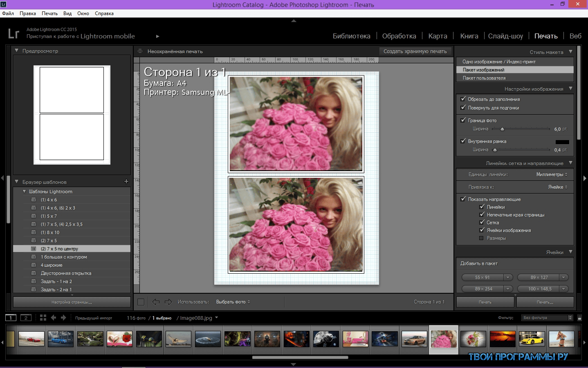Switch to Обработка module
This screenshot has width=588, height=368.
tap(399, 36)
